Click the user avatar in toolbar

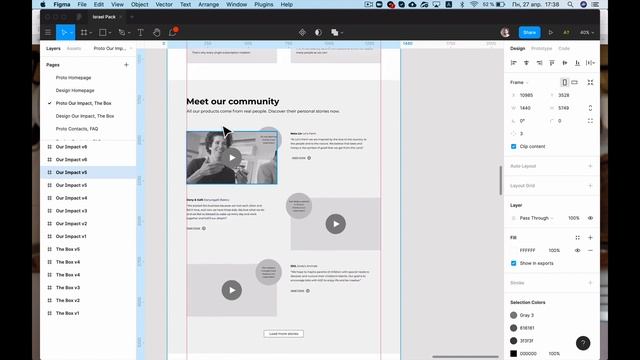click(x=505, y=32)
